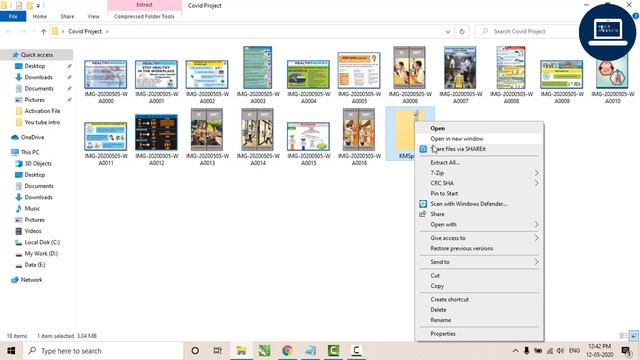
Task: Select thumbnail IMG-20200505-WA0004
Action: point(308,74)
